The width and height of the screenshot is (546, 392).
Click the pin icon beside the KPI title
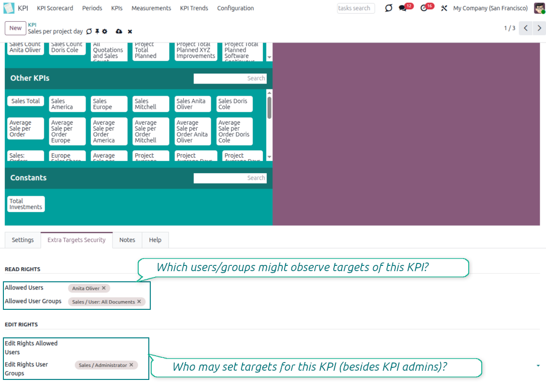(97, 31)
